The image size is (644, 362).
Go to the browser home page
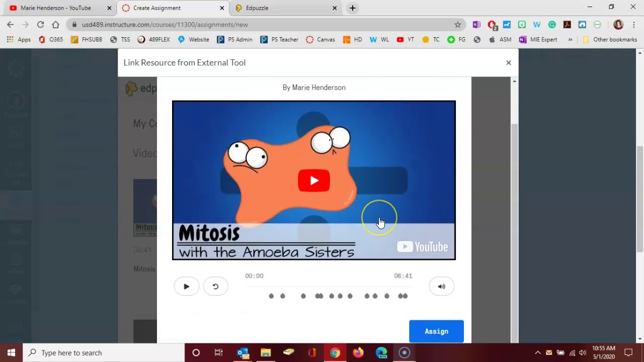[55, 24]
